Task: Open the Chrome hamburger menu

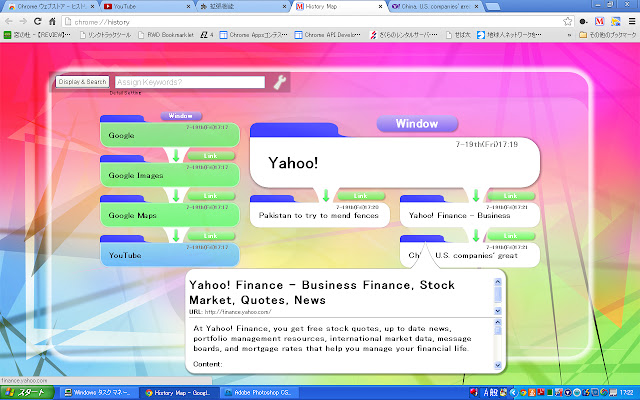Action: point(632,22)
